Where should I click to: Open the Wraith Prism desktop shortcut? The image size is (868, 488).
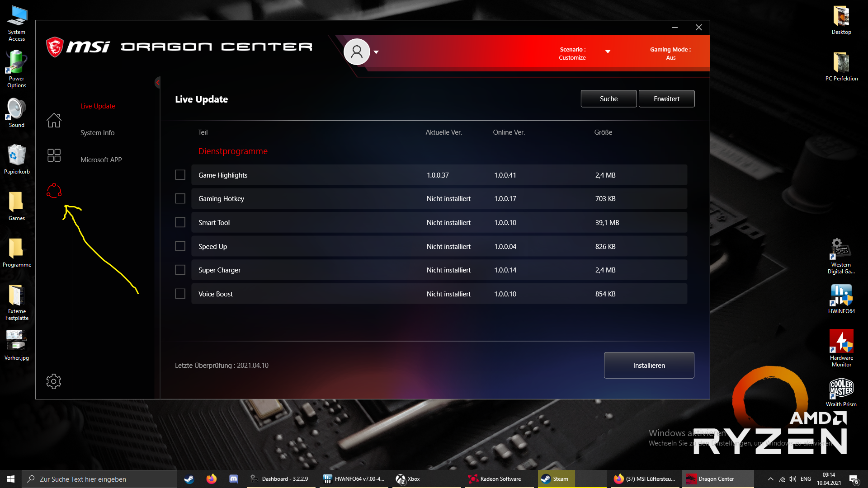pyautogui.click(x=841, y=389)
